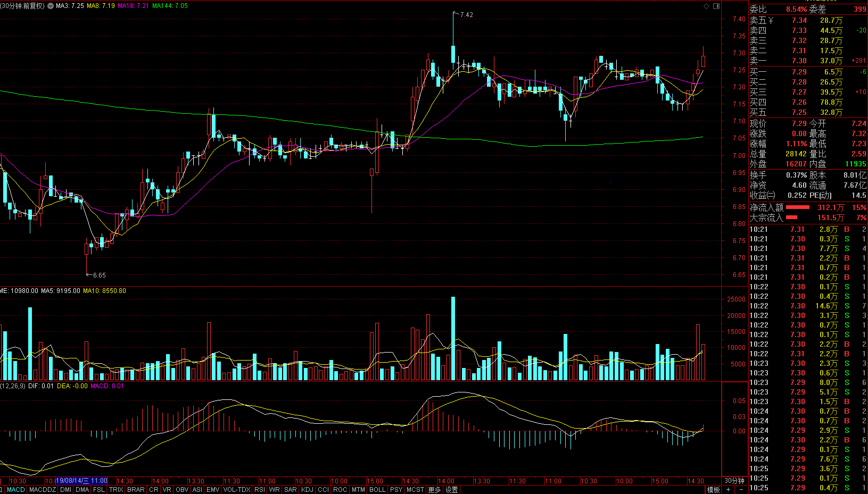Click the MACD parameters label (12,26,9)
This screenshot has height=494, width=868.
(13, 386)
